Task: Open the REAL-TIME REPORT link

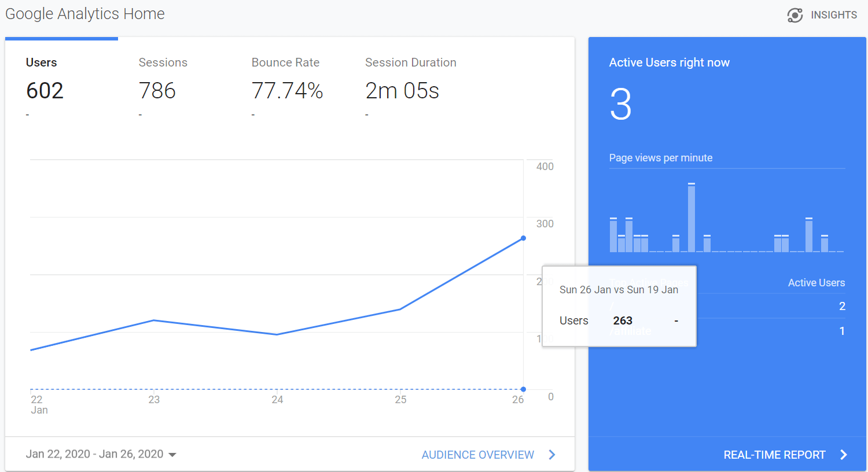Action: pyautogui.click(x=774, y=455)
